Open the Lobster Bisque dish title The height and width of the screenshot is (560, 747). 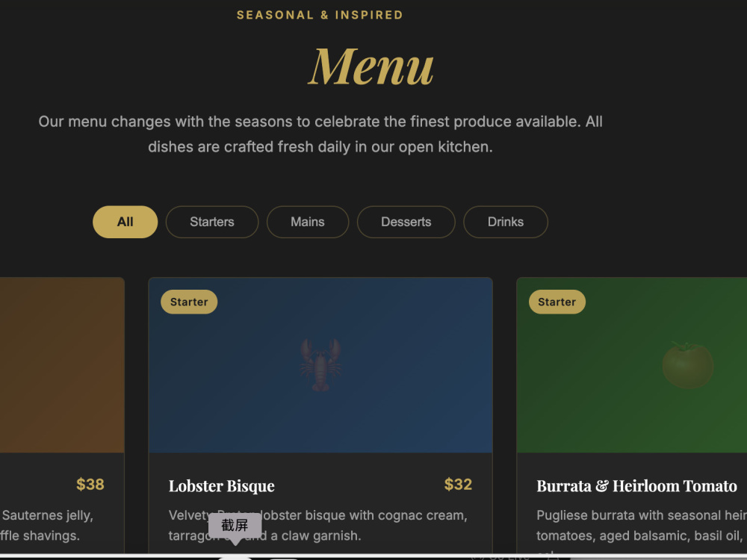222,486
